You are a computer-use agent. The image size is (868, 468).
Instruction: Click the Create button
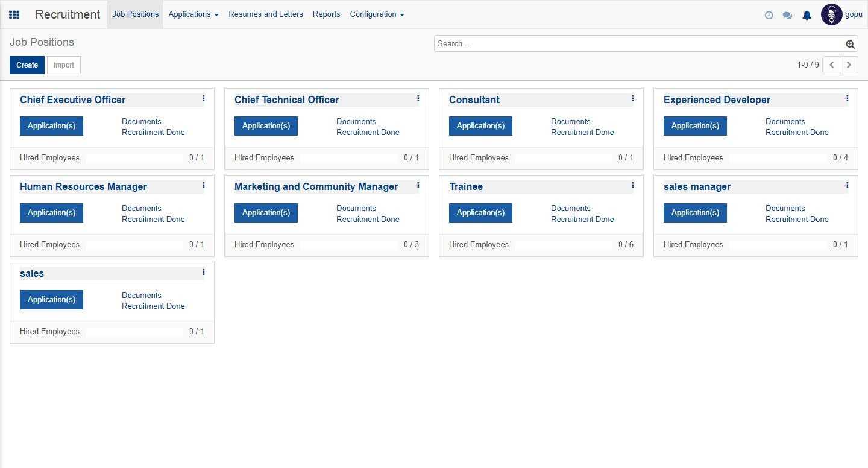pos(27,65)
